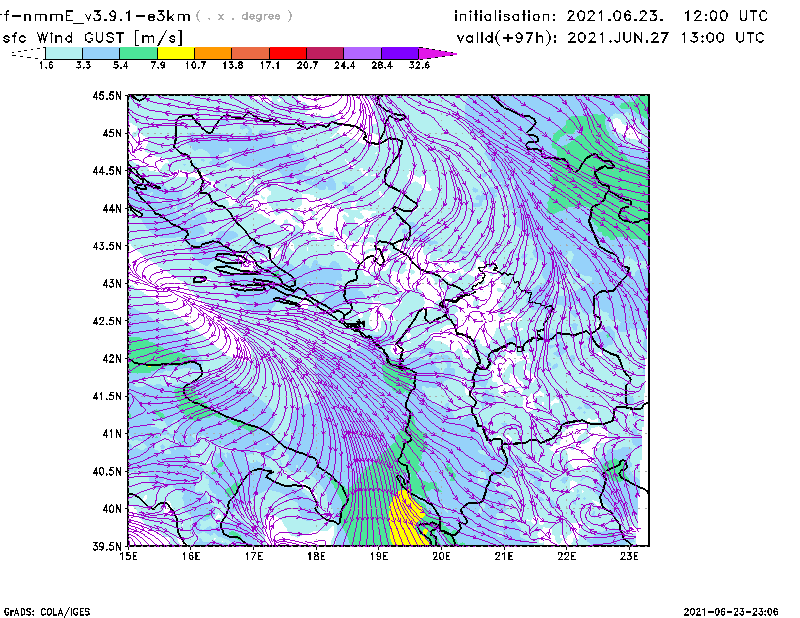The height and width of the screenshot is (618, 800).
Task: Click the 41.5N latitude label
Action: [x=107, y=396]
